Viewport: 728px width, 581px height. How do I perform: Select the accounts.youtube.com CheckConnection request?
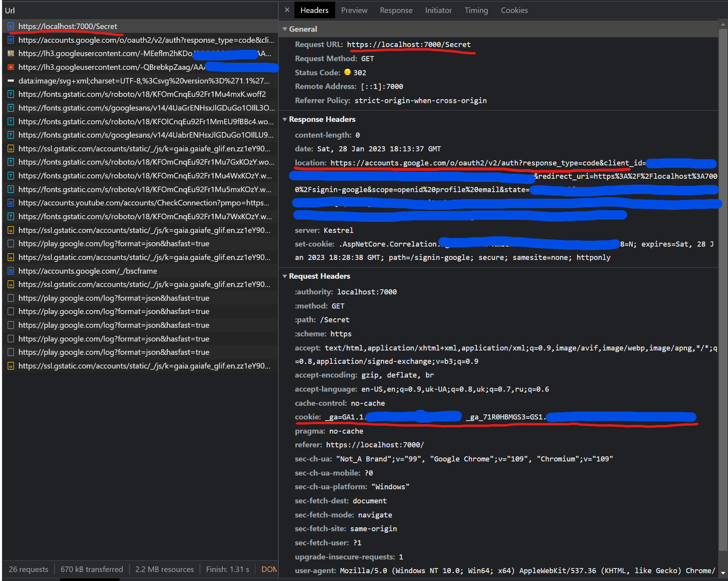click(140, 203)
